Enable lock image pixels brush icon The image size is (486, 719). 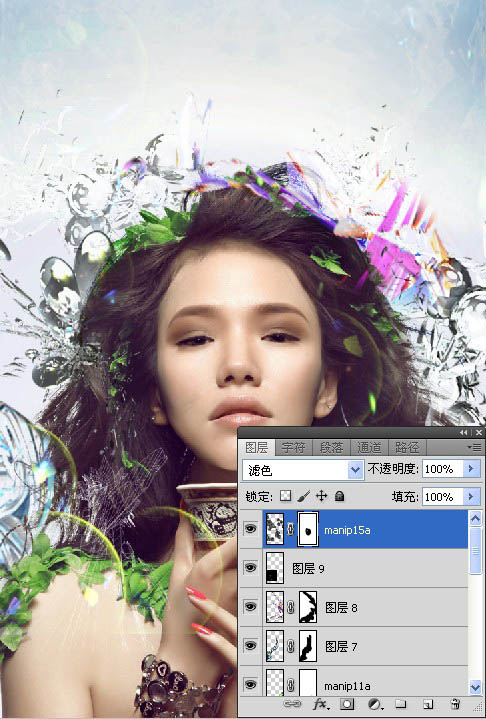click(303, 496)
